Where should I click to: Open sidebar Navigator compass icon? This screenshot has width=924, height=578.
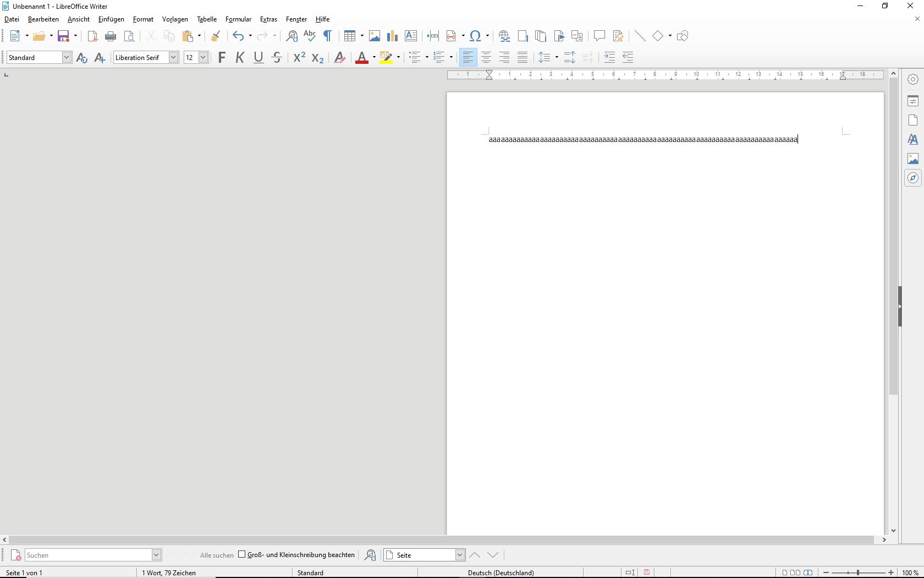click(913, 178)
